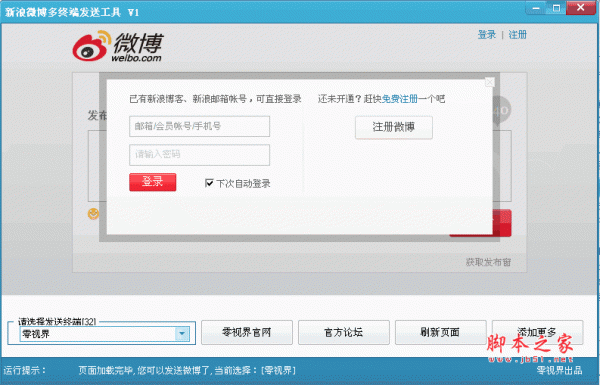Maximize the Weibo tool window
This screenshot has width=600, height=385.
(556, 8)
